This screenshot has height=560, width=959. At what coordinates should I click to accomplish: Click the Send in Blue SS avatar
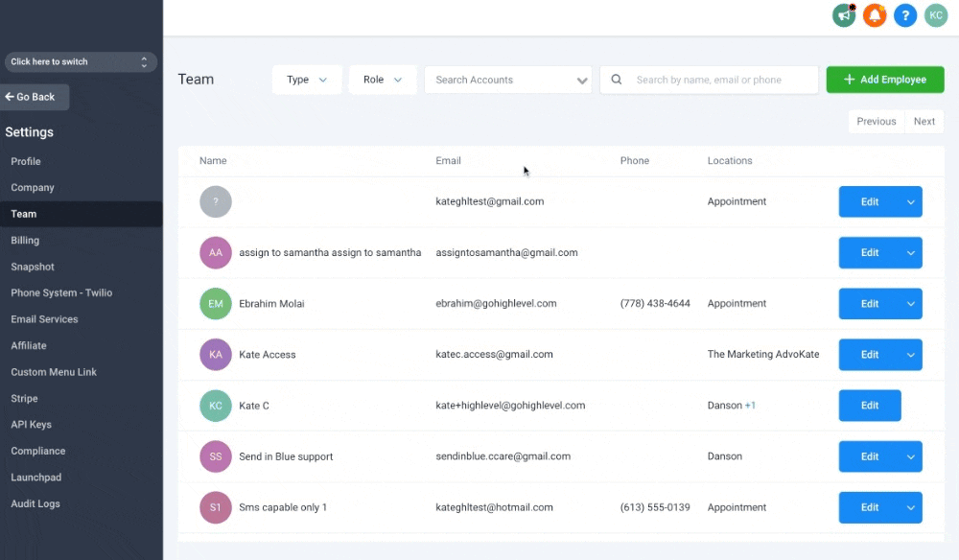tap(216, 456)
